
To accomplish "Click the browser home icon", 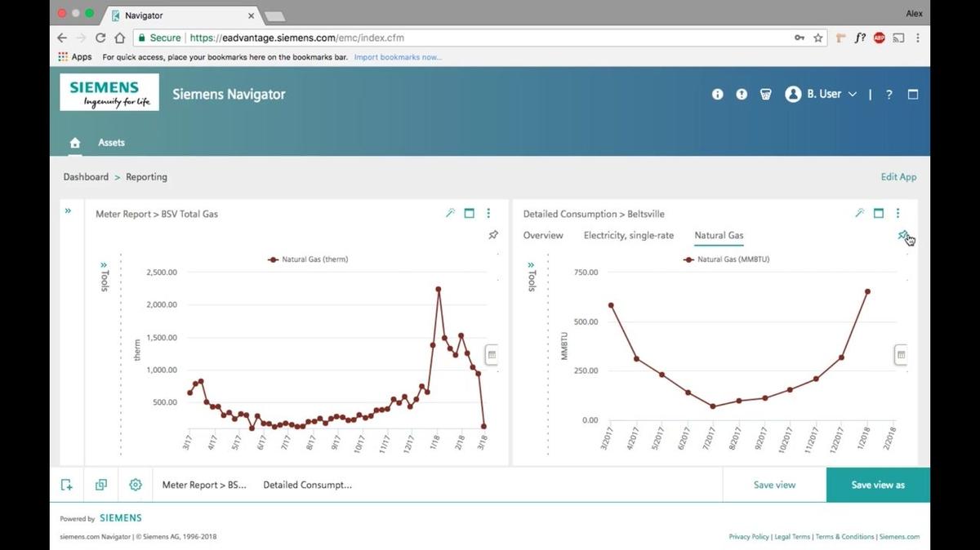I will (120, 38).
